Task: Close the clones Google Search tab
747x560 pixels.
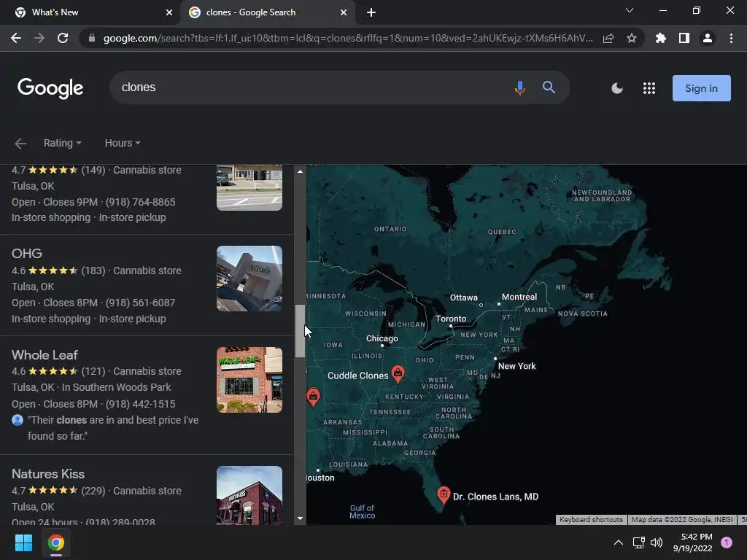Action: pyautogui.click(x=344, y=12)
